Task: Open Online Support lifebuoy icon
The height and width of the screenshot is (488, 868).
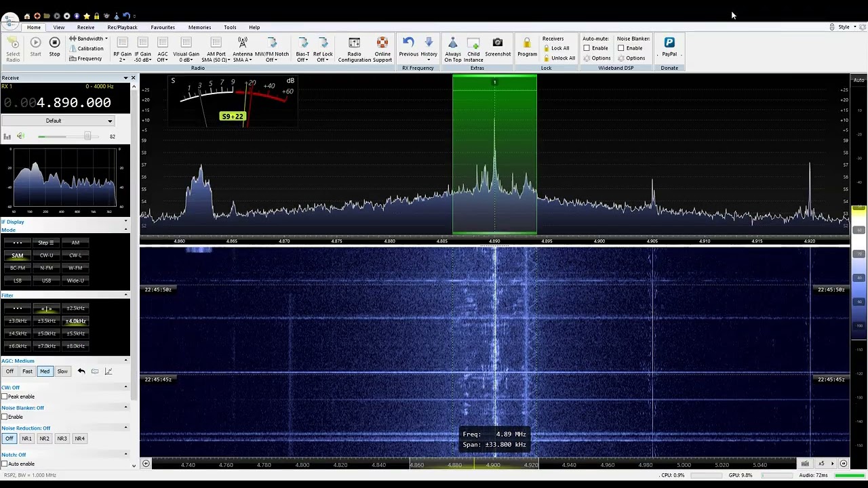Action: click(382, 43)
